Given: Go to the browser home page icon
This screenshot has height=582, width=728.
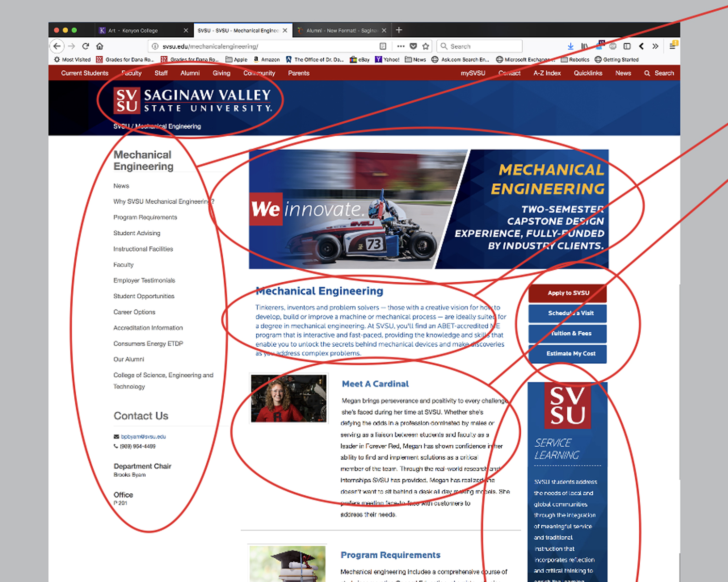Looking at the screenshot, I should (x=99, y=46).
